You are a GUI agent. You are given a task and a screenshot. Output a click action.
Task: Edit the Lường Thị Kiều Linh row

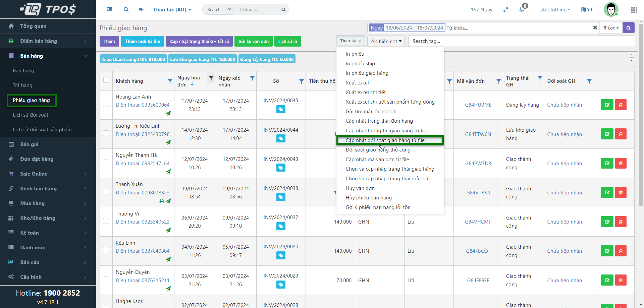pyautogui.click(x=607, y=134)
